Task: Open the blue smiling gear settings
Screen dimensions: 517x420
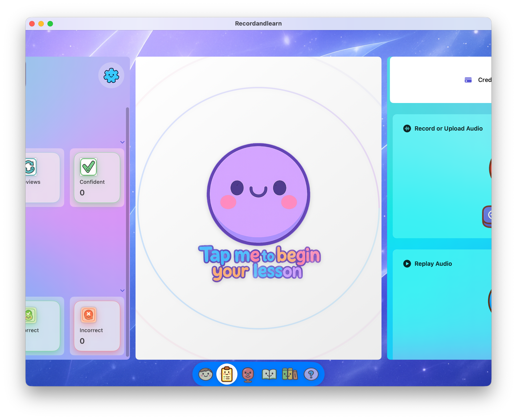Action: pos(111,75)
